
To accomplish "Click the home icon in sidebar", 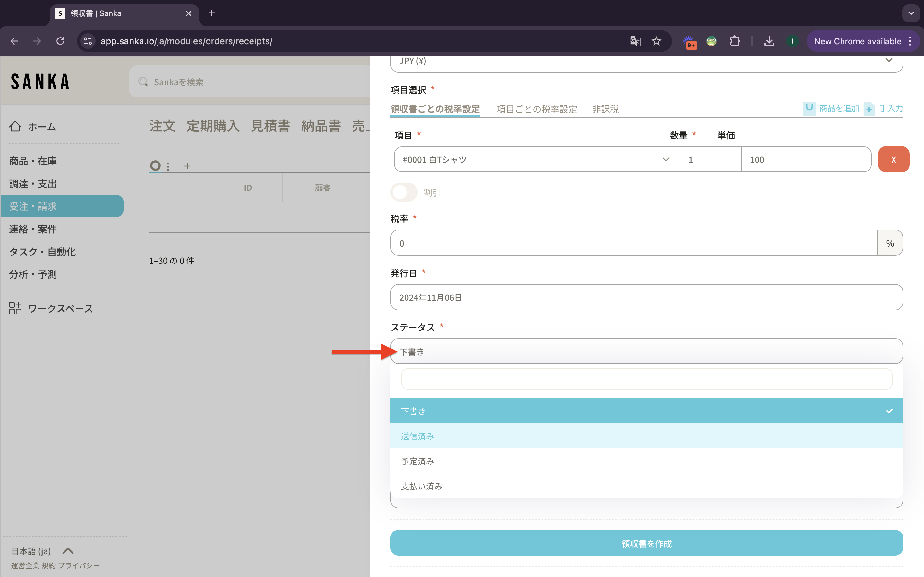I will (x=15, y=126).
